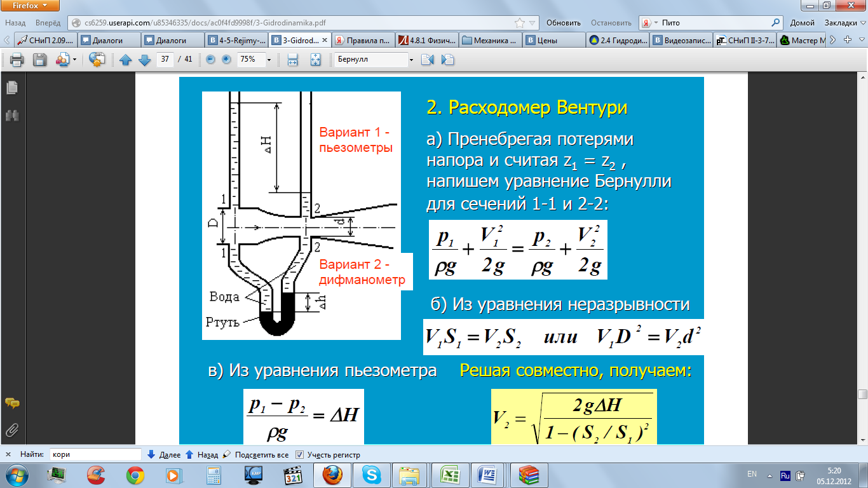Click Назад in the find bar
Viewport: 868px width, 488px height.
[x=202, y=455]
